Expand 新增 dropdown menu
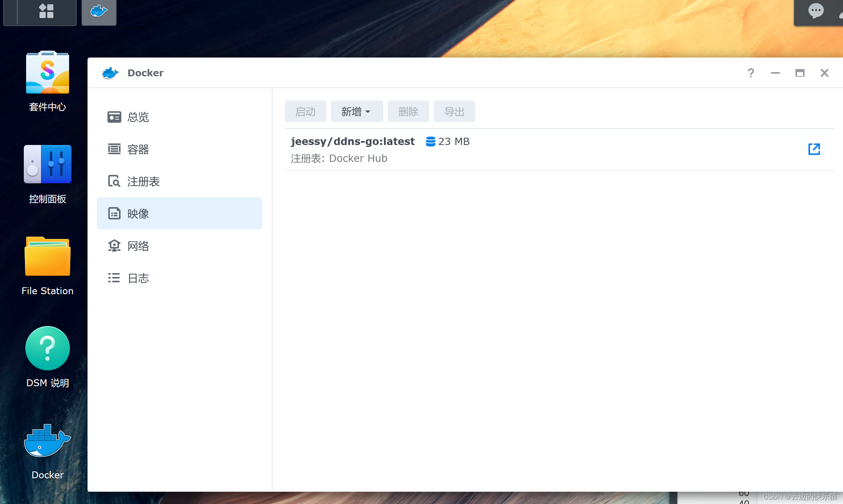Screen dimensions: 843x504 356,111
